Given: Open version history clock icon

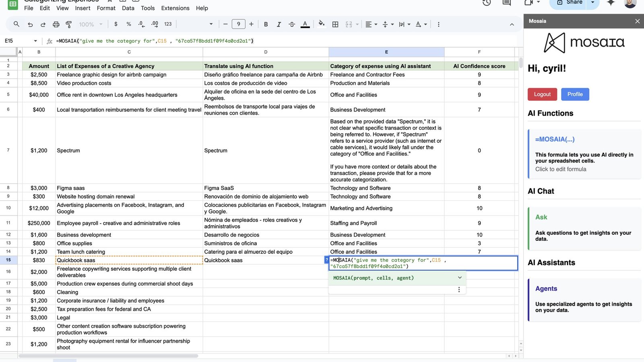Looking at the screenshot, I should point(487,2).
